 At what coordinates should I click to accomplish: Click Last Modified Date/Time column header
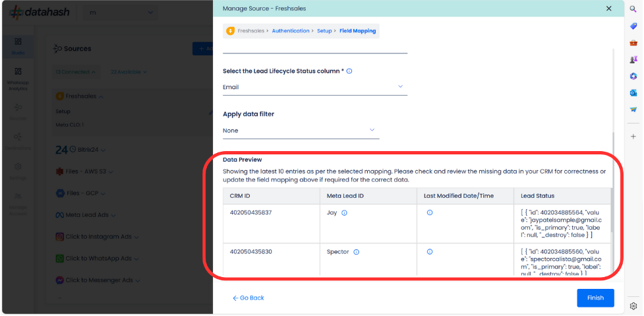click(x=465, y=196)
